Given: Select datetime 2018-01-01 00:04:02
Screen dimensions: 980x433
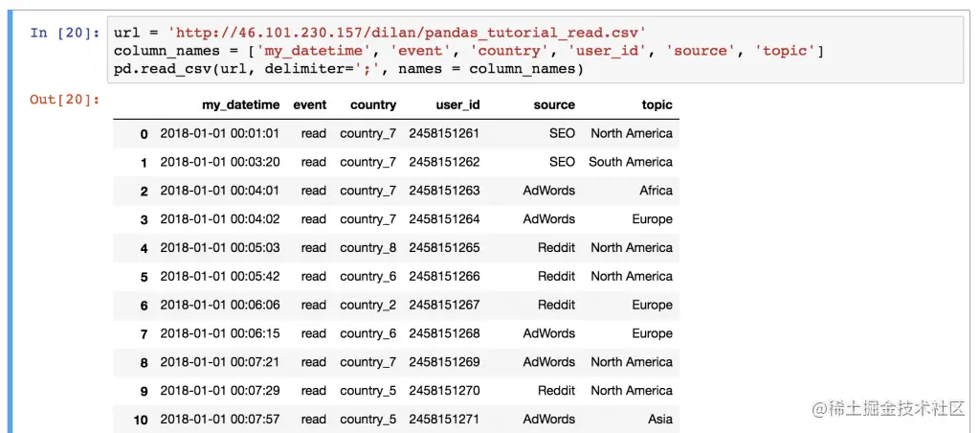Looking at the screenshot, I should (x=220, y=219).
